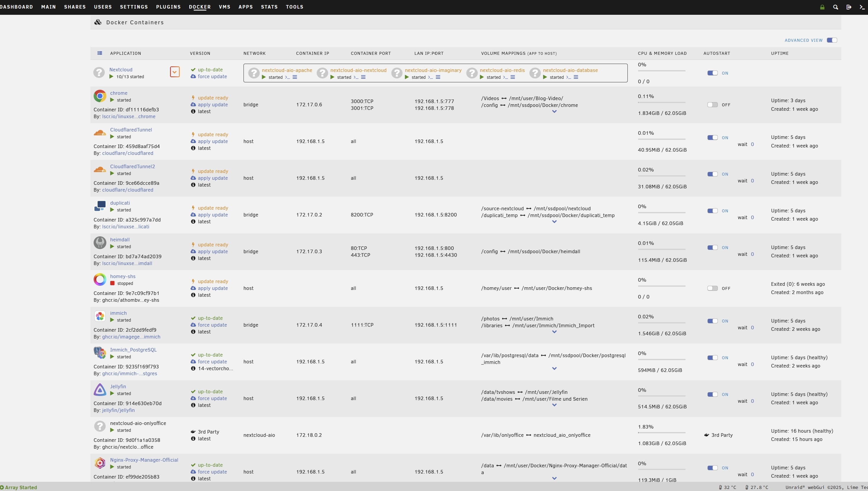Open nextcloud-aio-redis logs list icon
Screen dimensions: 868x491
point(513,77)
